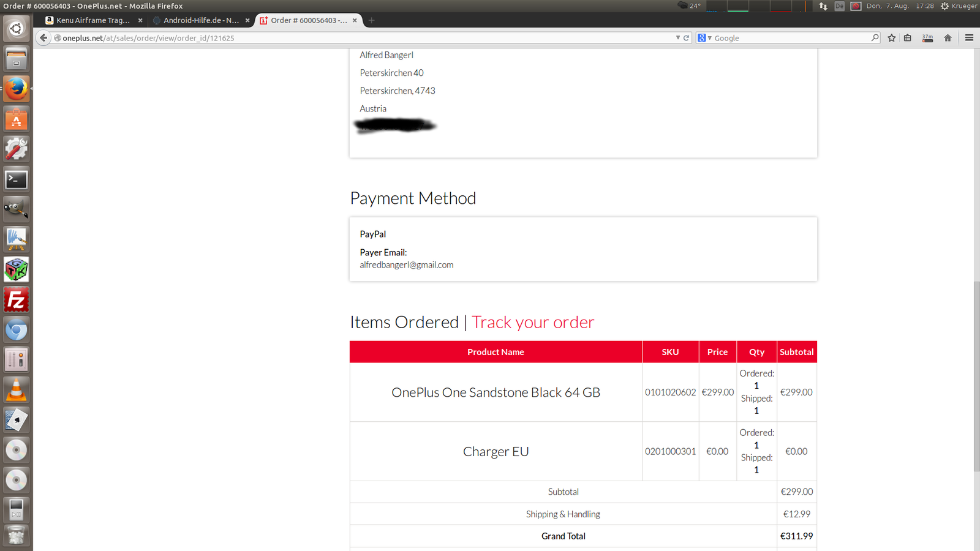Expand the search engine selector dropdown
Screen dimensions: 980x551
pos(704,38)
